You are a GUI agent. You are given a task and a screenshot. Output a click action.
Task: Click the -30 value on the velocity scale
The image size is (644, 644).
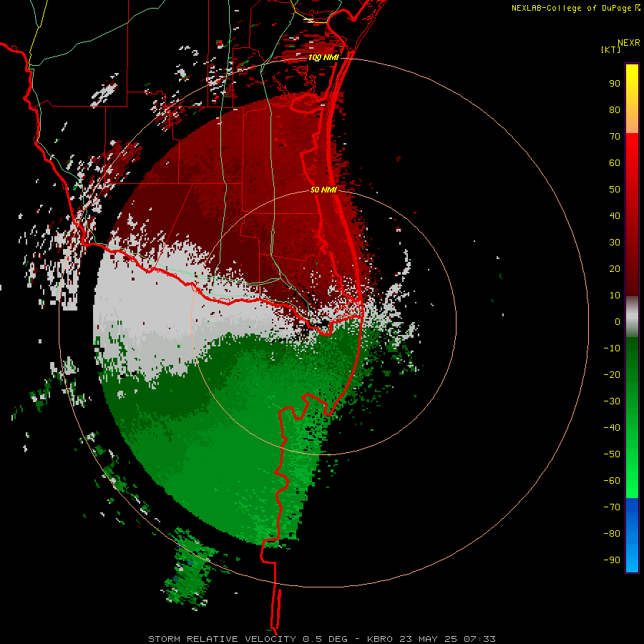click(x=612, y=401)
